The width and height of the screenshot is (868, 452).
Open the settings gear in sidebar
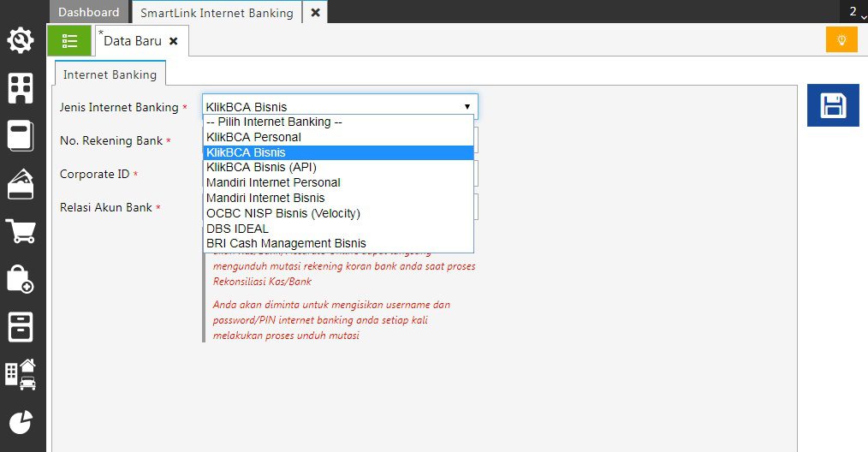21,40
